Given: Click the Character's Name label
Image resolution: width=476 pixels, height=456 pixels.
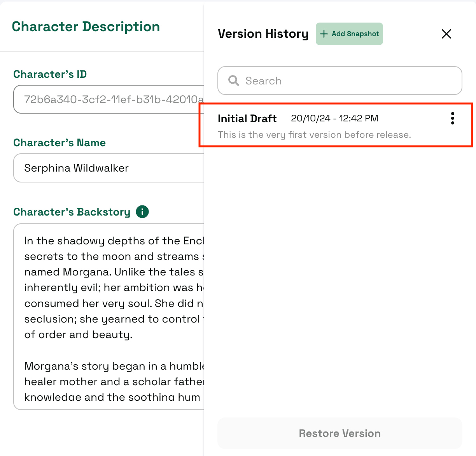Looking at the screenshot, I should pyautogui.click(x=59, y=143).
